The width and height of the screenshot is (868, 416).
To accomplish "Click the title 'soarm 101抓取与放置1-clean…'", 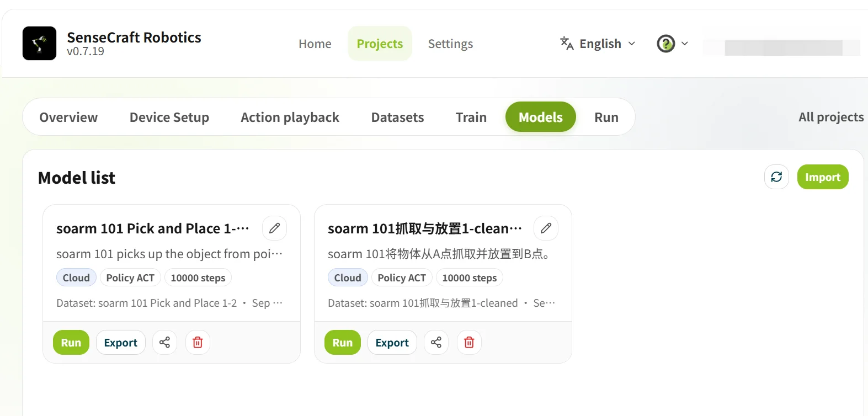I will point(425,228).
